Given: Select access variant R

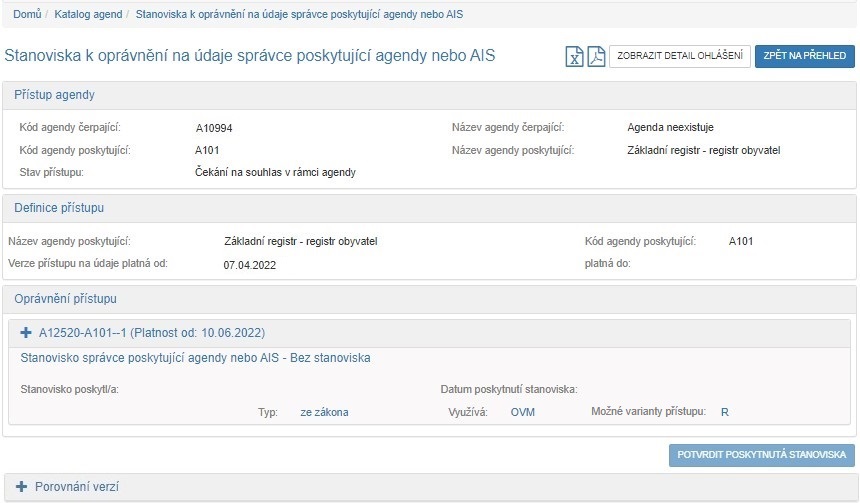Looking at the screenshot, I should point(724,412).
